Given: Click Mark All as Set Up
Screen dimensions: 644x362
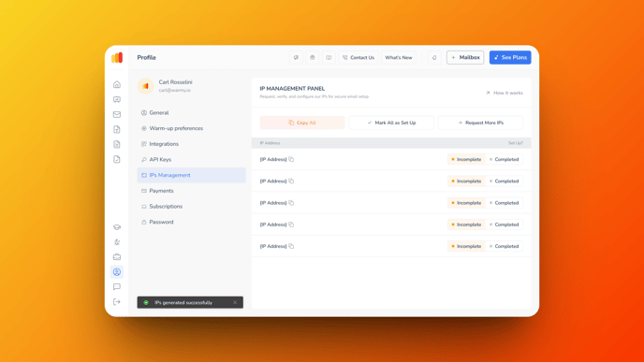Looking at the screenshot, I should [x=391, y=123].
